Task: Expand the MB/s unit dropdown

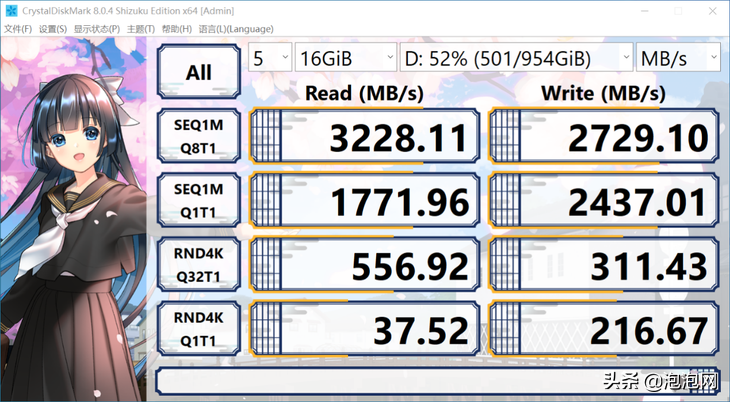Action: point(678,57)
